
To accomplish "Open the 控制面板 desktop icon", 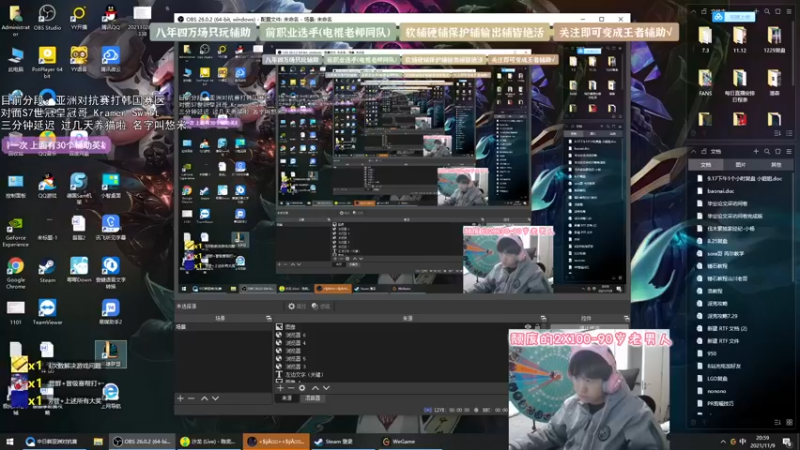I will click(x=15, y=186).
